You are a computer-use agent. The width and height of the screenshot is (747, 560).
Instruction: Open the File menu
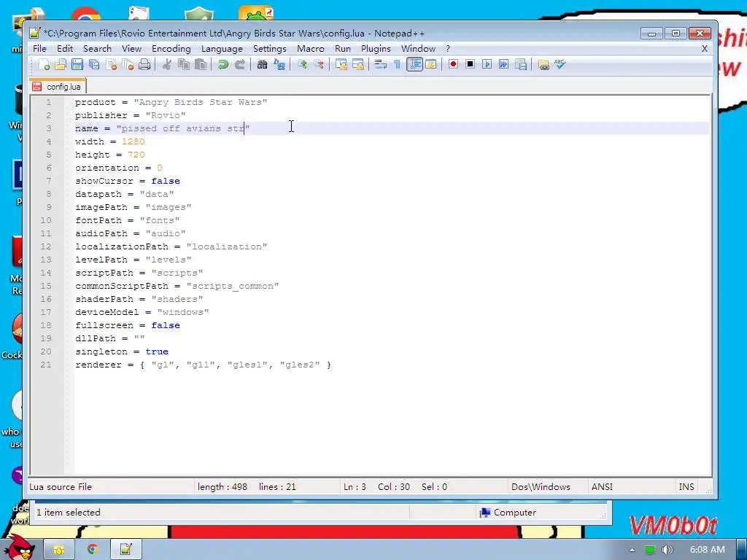[x=39, y=49]
